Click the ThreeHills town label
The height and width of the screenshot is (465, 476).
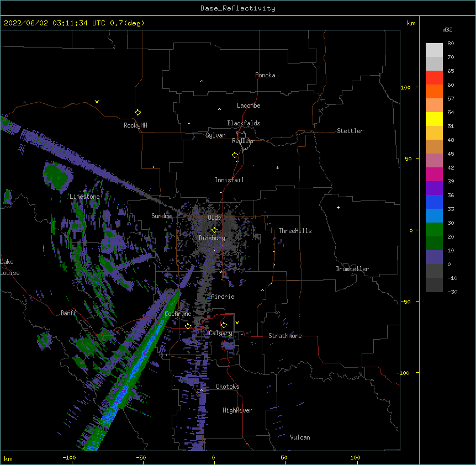[x=295, y=231]
